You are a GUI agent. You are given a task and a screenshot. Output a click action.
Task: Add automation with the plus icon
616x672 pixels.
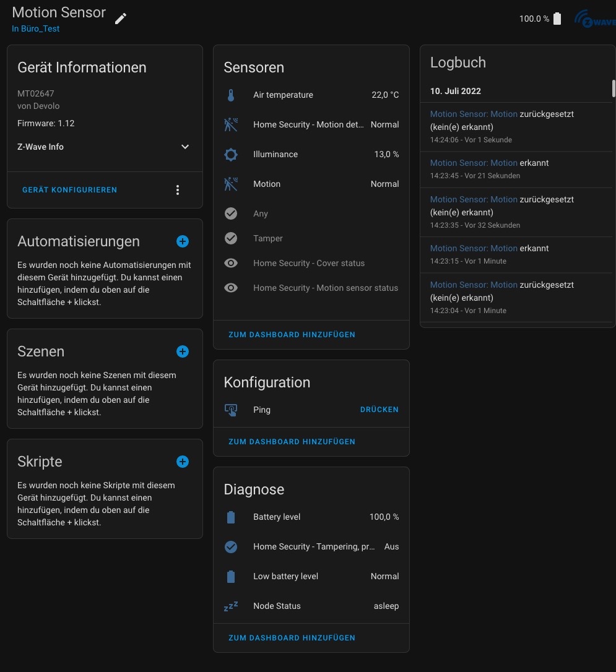[x=183, y=241]
